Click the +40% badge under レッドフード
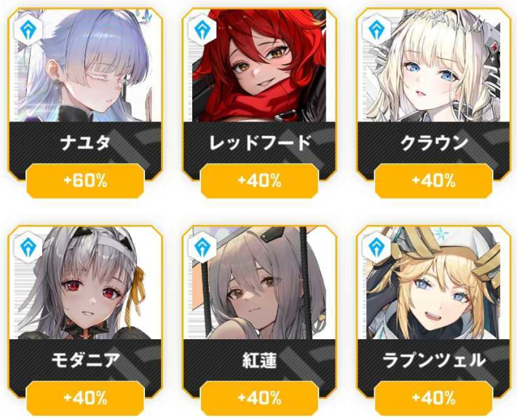 (x=259, y=181)
